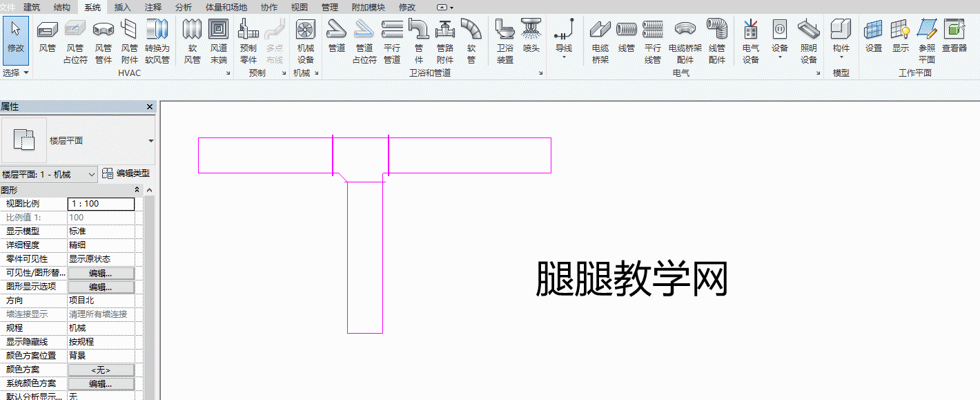This screenshot has height=400, width=980.
Task: Select the 卫浴装置 plumbing fixture tool
Action: tap(505, 41)
